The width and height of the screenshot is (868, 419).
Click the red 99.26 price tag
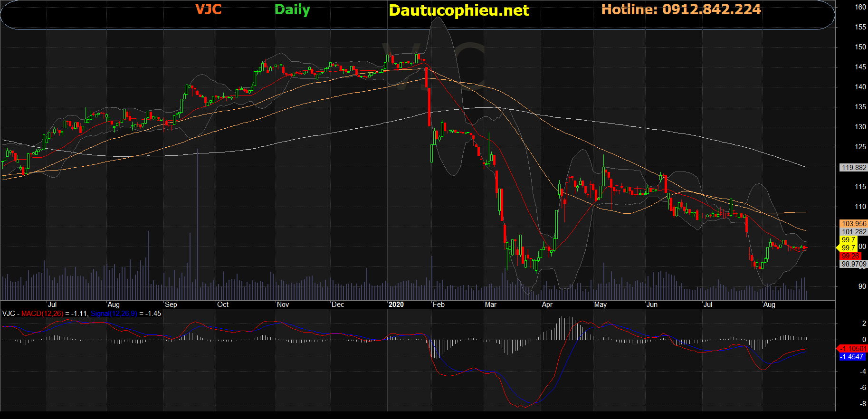850,256
